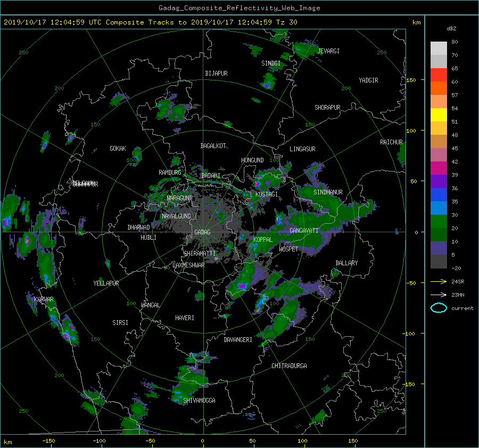
Task: Click the red 65 dBZ color swatch
Action: pyautogui.click(x=439, y=75)
